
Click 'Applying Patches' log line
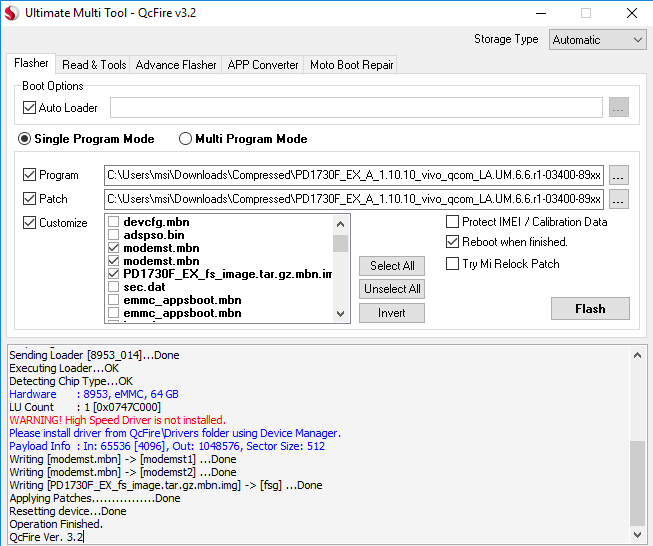pyautogui.click(x=95, y=498)
